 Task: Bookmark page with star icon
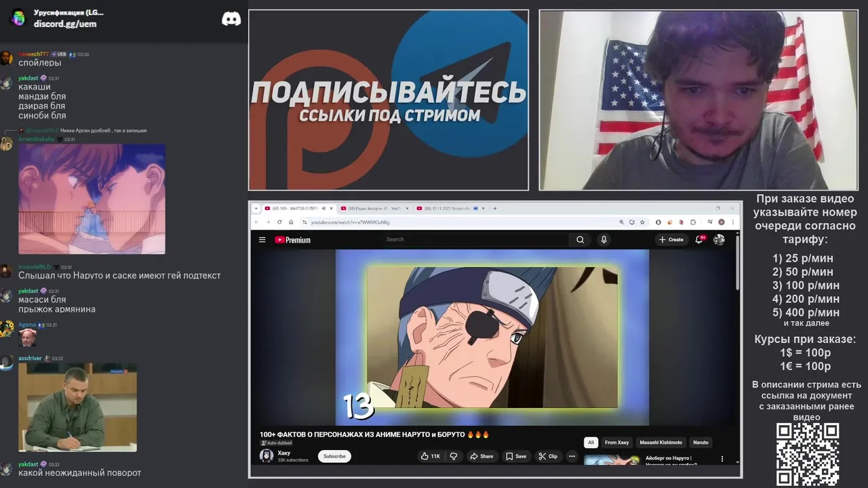pos(642,222)
